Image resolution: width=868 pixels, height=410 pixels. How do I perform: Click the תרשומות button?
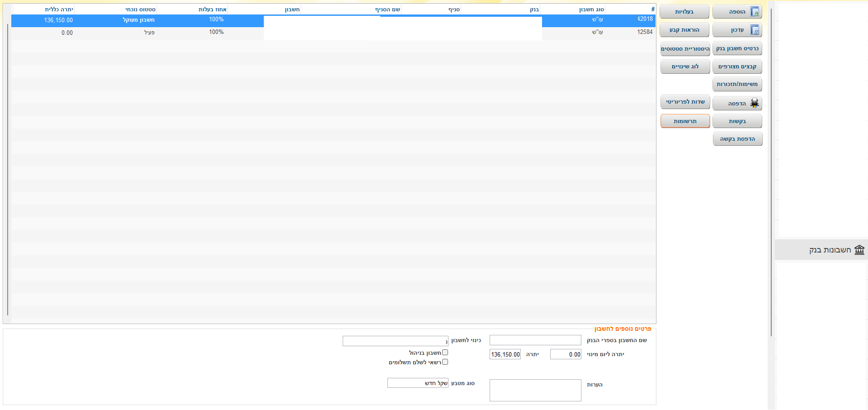tap(685, 121)
